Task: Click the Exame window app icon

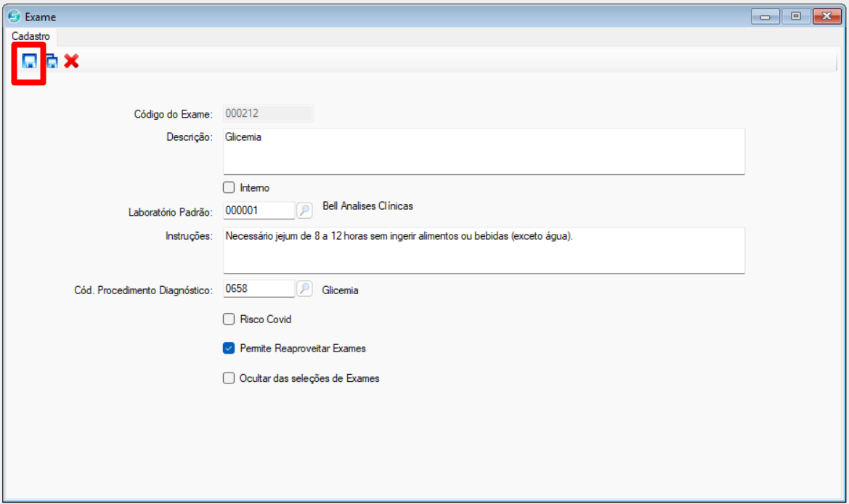Action: click(14, 17)
